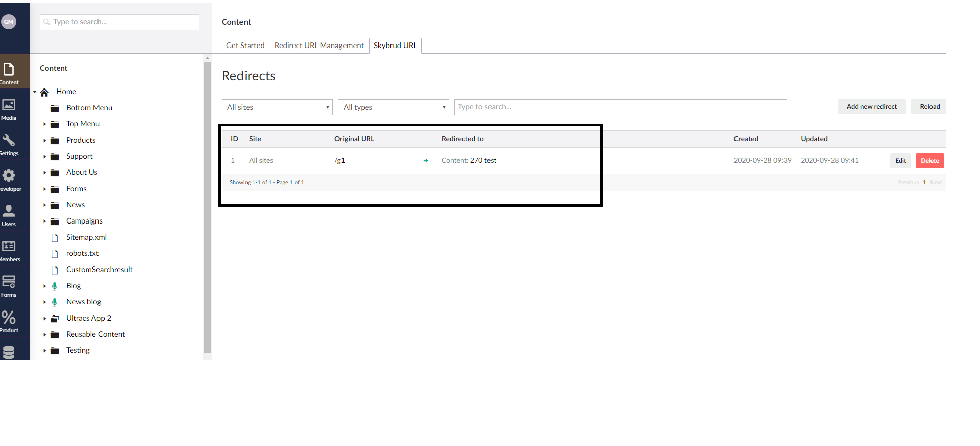This screenshot has height=446, width=980.
Task: Expand the About Us node arrow
Action: click(44, 173)
